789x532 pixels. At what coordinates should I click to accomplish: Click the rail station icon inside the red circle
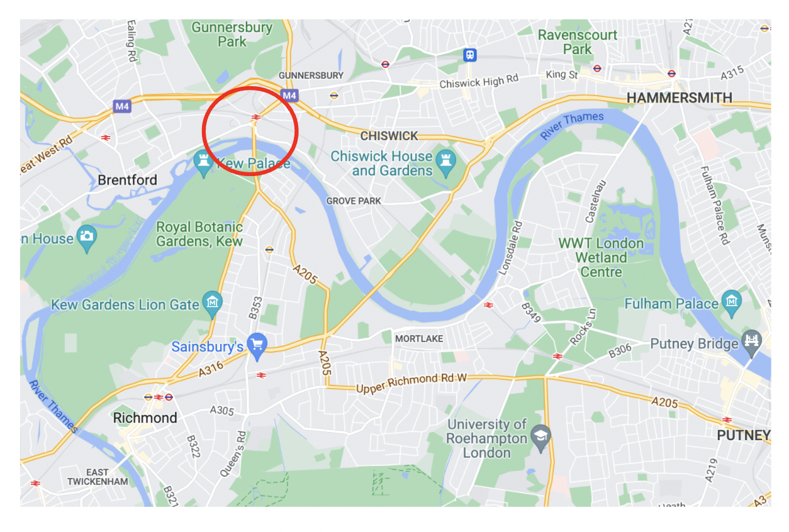click(x=256, y=117)
